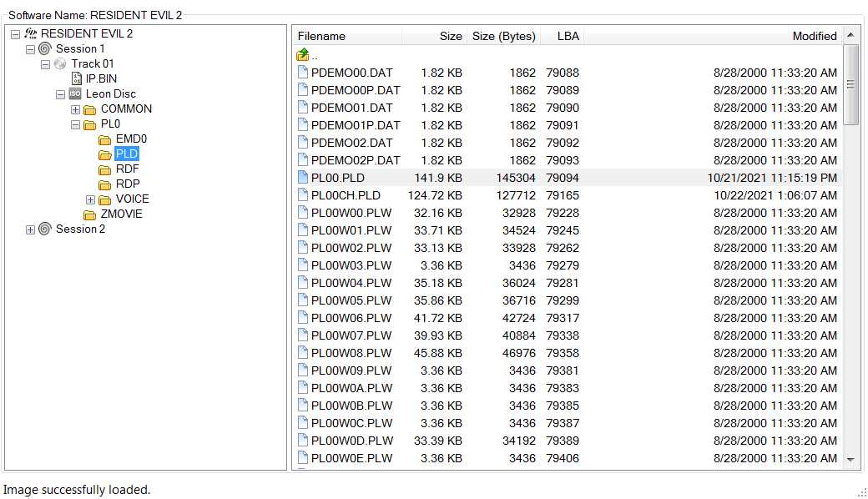Screen dimensions: 868x499
Task: Click the file icon of PL00.PLD
Action: pyautogui.click(x=303, y=177)
